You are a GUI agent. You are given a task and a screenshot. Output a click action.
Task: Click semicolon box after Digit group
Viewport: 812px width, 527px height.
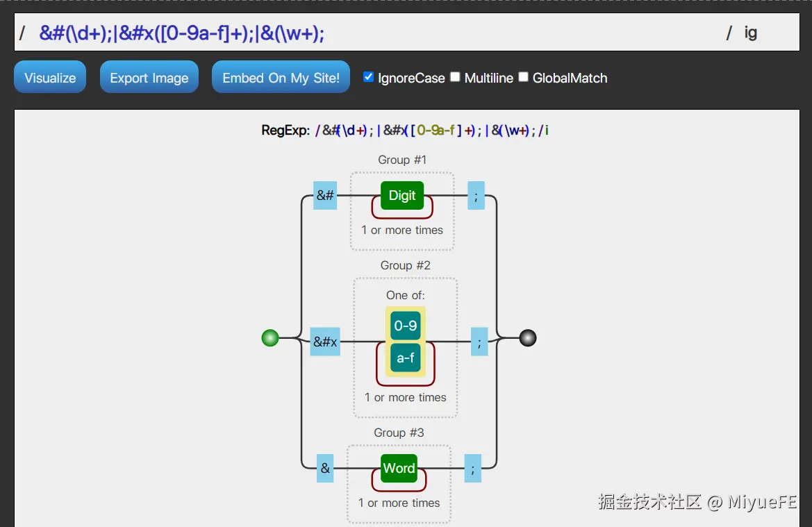[x=476, y=195]
